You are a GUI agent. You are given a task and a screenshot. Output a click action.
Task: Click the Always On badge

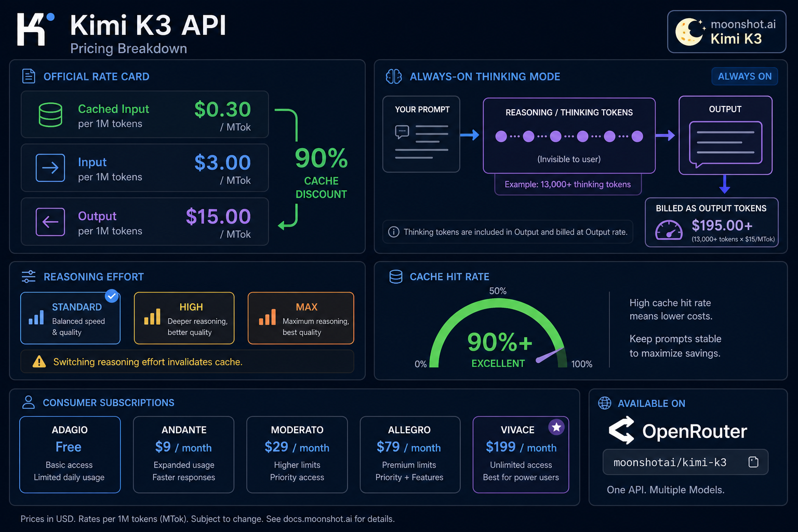[x=744, y=76]
